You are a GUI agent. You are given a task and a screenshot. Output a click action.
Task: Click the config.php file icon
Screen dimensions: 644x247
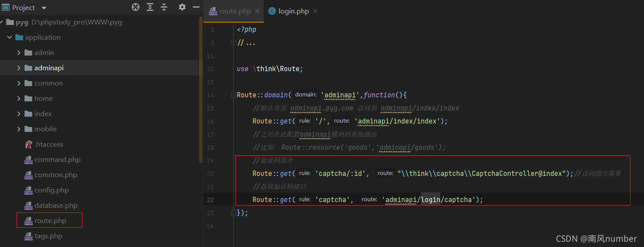(28, 191)
